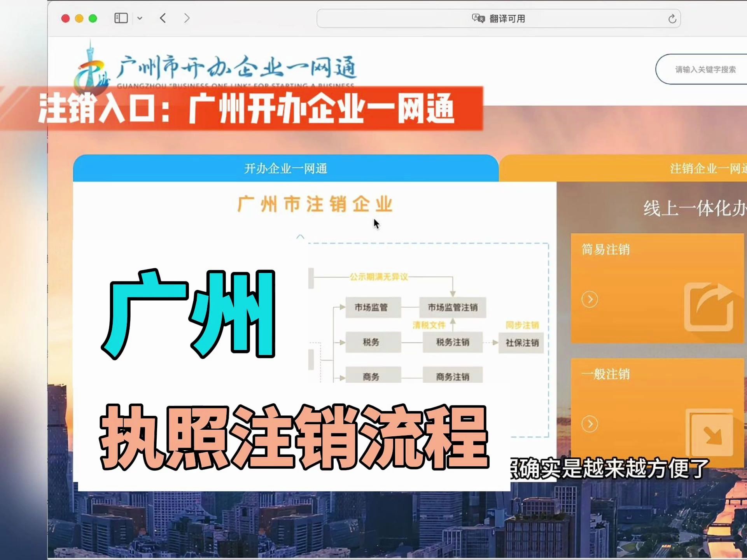Click the 广州市开办企业一网通 site title
The width and height of the screenshot is (747, 560).
coord(236,66)
